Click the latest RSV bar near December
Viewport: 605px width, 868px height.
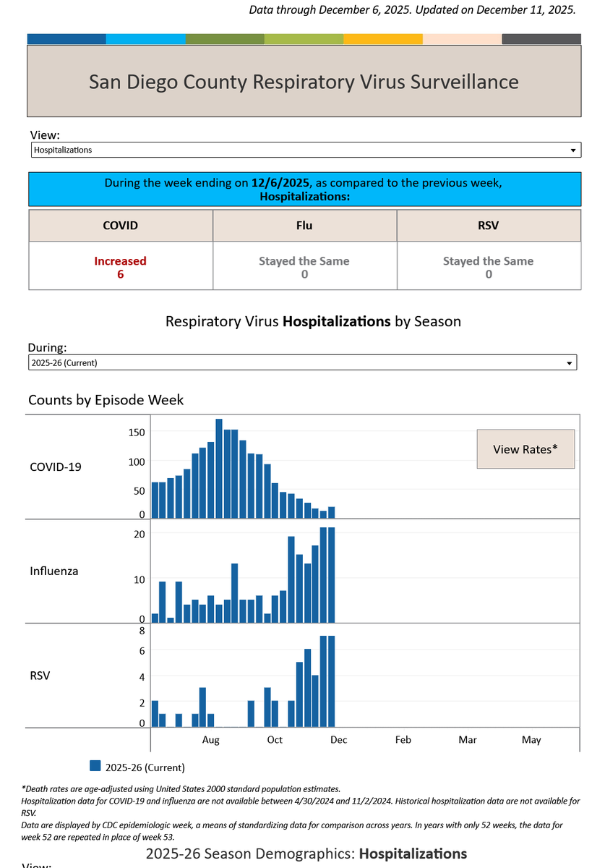(x=332, y=681)
